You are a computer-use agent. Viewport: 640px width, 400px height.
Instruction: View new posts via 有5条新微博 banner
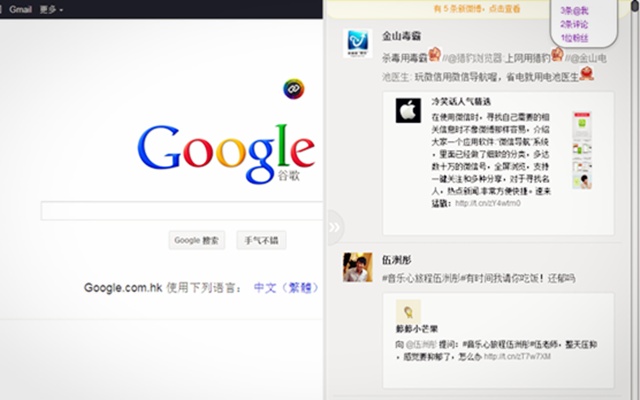pyautogui.click(x=477, y=9)
